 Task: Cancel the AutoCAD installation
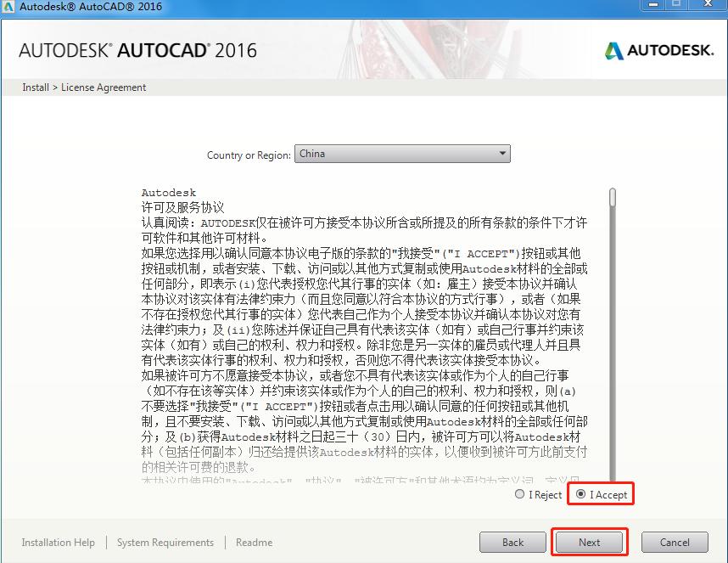(x=675, y=542)
